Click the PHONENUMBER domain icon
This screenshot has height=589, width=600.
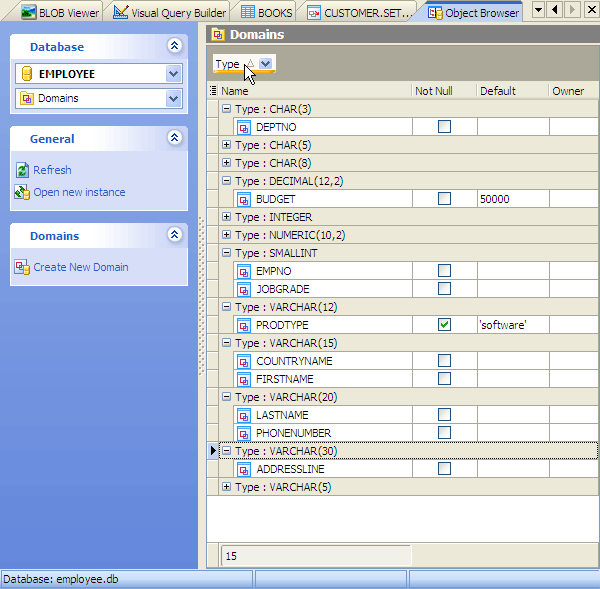coord(244,433)
